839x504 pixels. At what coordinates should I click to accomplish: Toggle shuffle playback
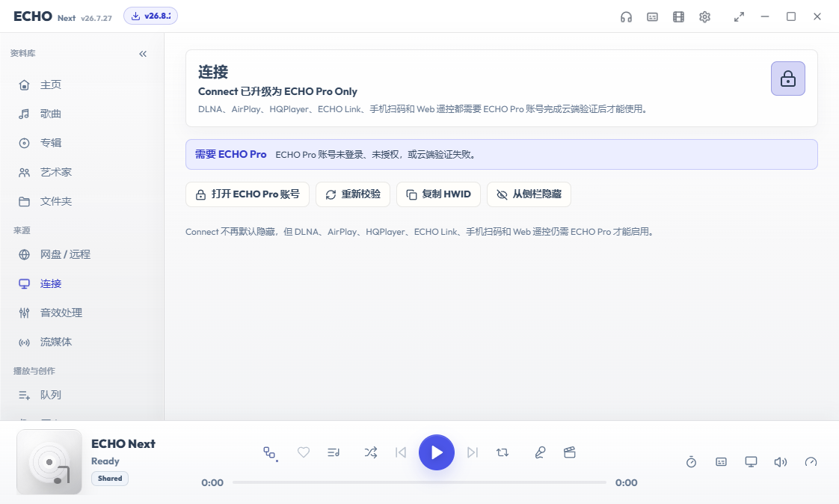[x=371, y=452]
